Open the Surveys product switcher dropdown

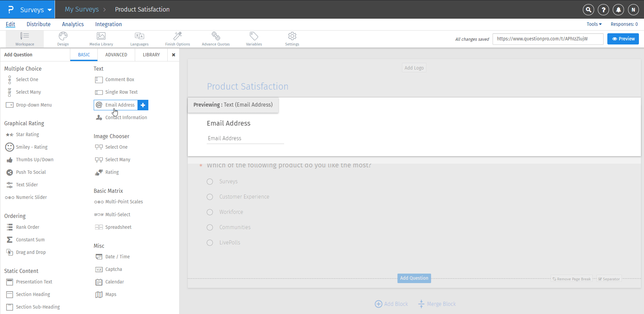point(33,10)
